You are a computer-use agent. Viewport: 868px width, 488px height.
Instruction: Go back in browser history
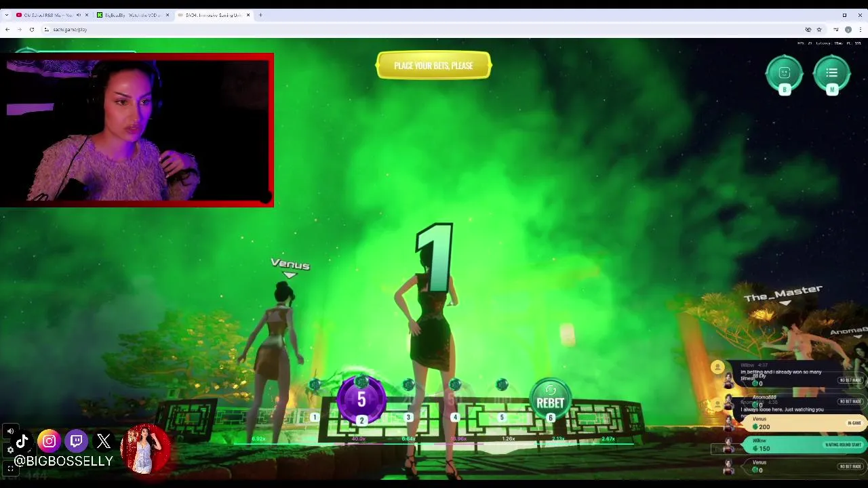7,30
